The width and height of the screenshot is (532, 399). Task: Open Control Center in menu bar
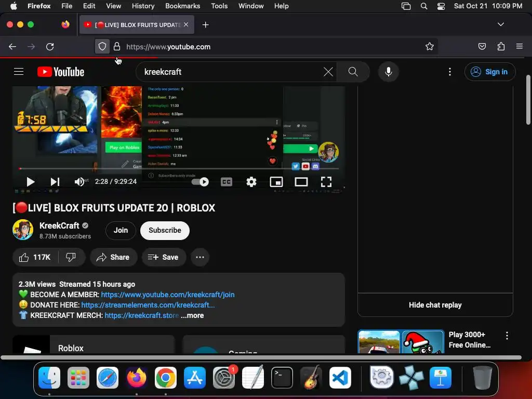441,6
